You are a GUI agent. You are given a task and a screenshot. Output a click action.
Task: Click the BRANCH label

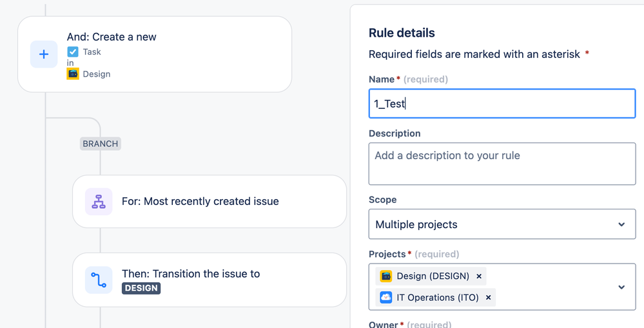pos(101,144)
